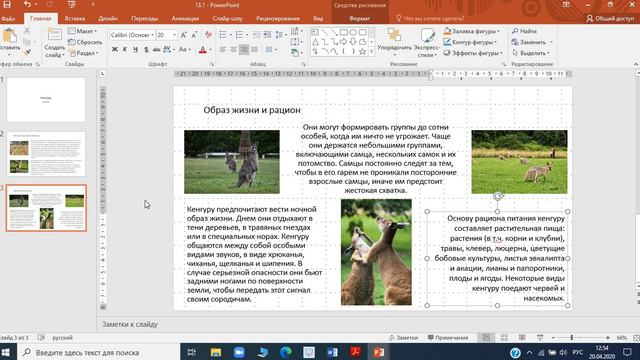The width and height of the screenshot is (640, 360).
Task: Click the Format Painter brush icon
Action: 27,53
